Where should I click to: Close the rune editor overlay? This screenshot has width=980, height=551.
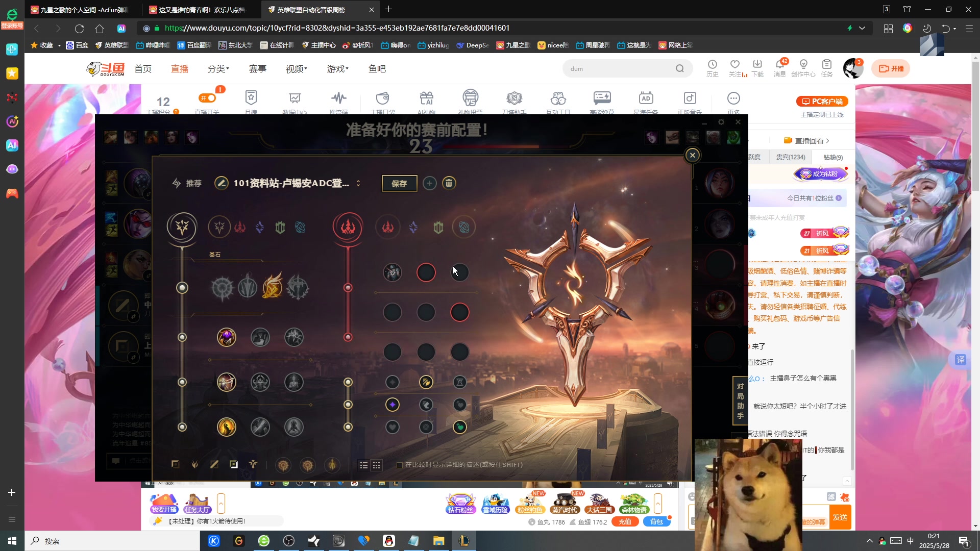click(692, 155)
